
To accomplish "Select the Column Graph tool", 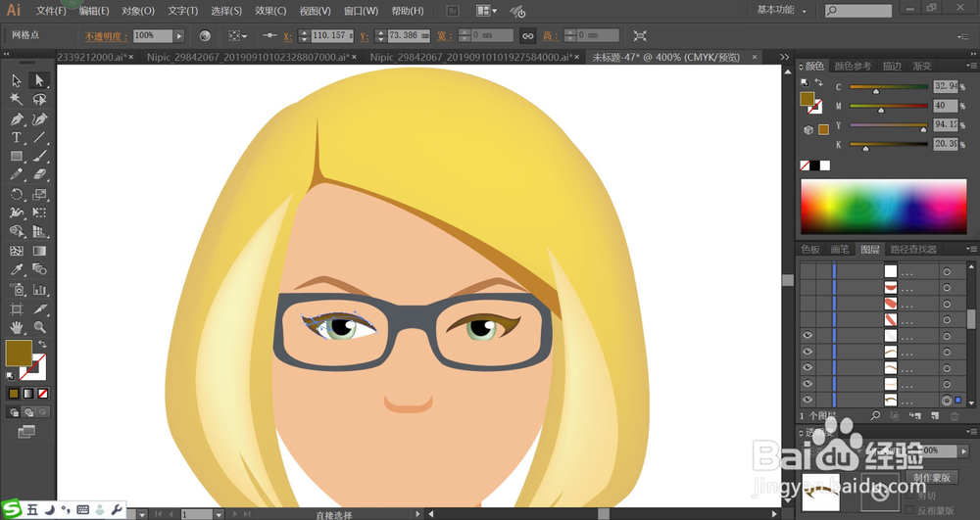I will [39, 289].
